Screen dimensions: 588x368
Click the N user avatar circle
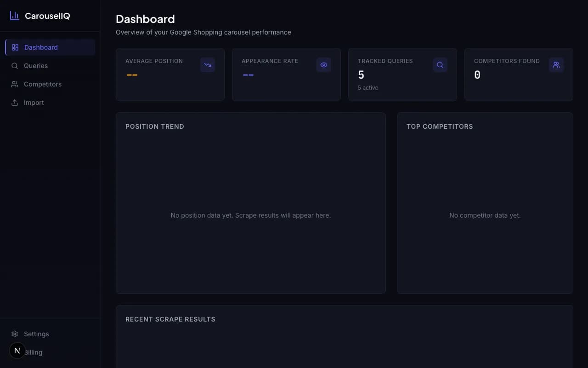(17, 350)
